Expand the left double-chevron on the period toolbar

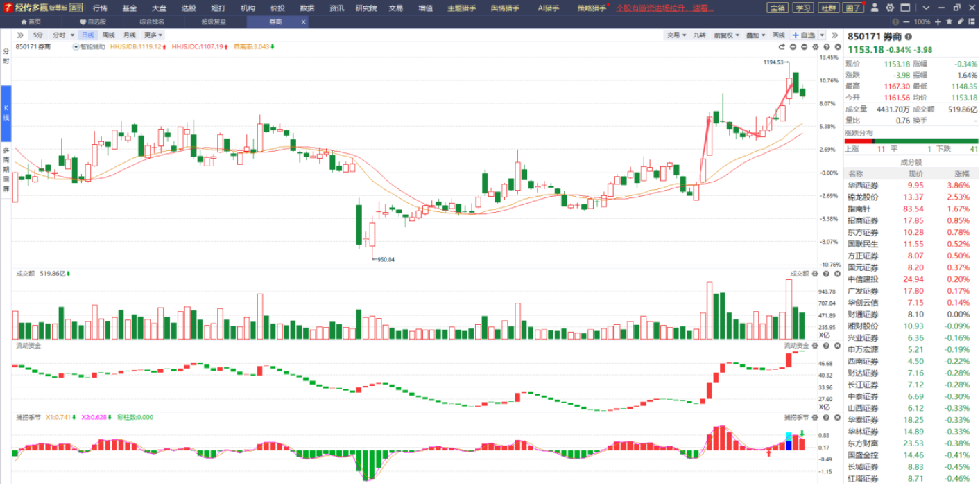pos(20,35)
